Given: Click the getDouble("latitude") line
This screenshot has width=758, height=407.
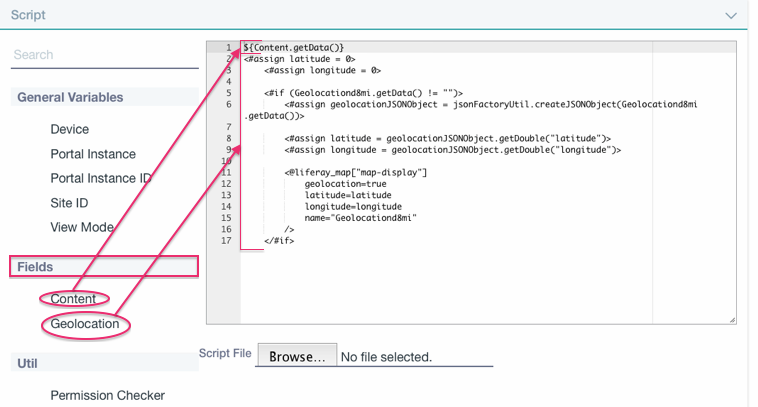Looking at the screenshot, I should coord(448,138).
